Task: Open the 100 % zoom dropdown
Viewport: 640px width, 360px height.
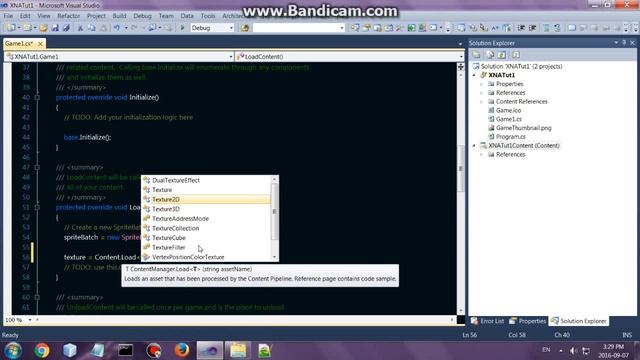Action: coord(29,320)
